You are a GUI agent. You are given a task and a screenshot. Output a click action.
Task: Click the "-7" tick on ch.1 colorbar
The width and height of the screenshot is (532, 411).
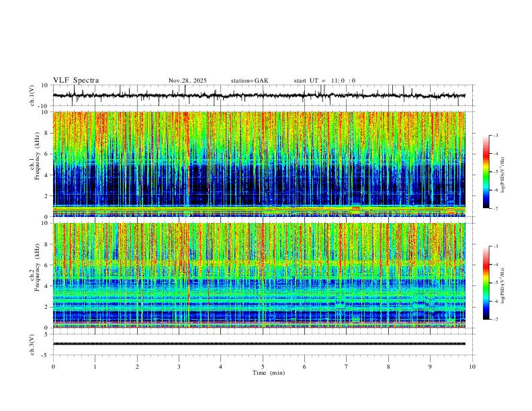pyautogui.click(x=496, y=208)
